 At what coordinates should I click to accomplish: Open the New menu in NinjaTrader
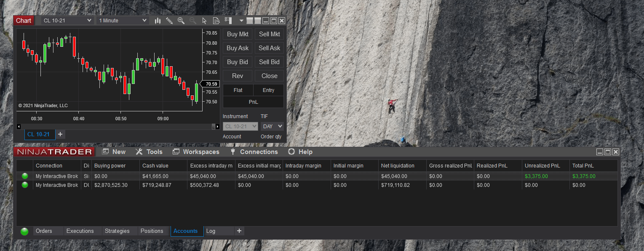(x=114, y=152)
